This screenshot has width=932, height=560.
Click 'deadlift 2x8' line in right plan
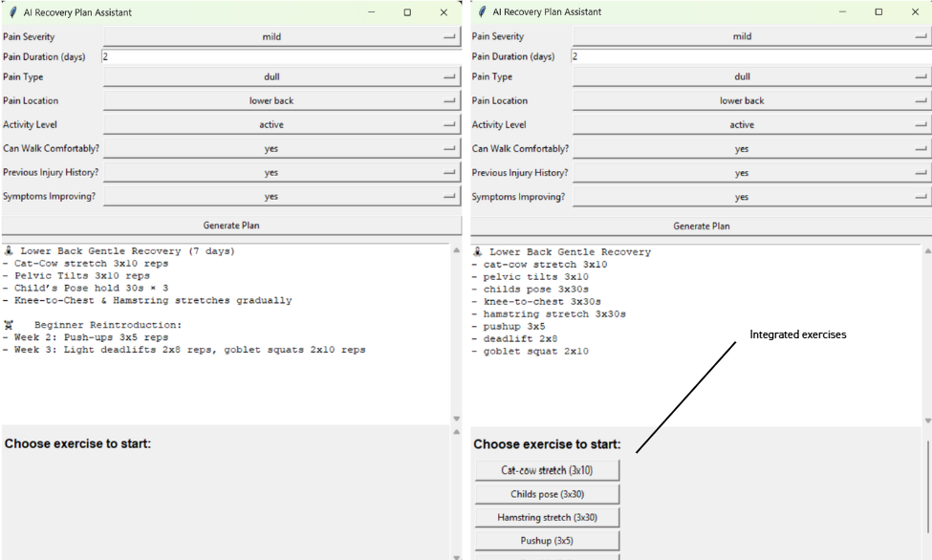(x=514, y=339)
